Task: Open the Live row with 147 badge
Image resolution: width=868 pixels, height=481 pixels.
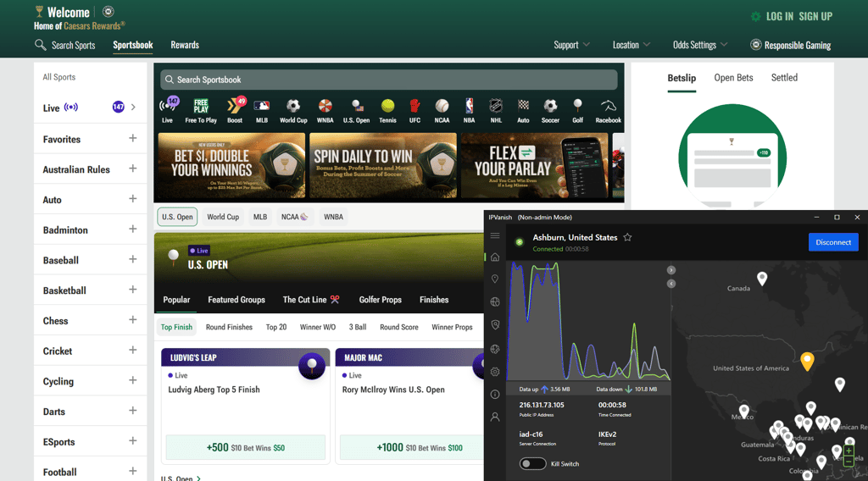Action: pyautogui.click(x=90, y=108)
